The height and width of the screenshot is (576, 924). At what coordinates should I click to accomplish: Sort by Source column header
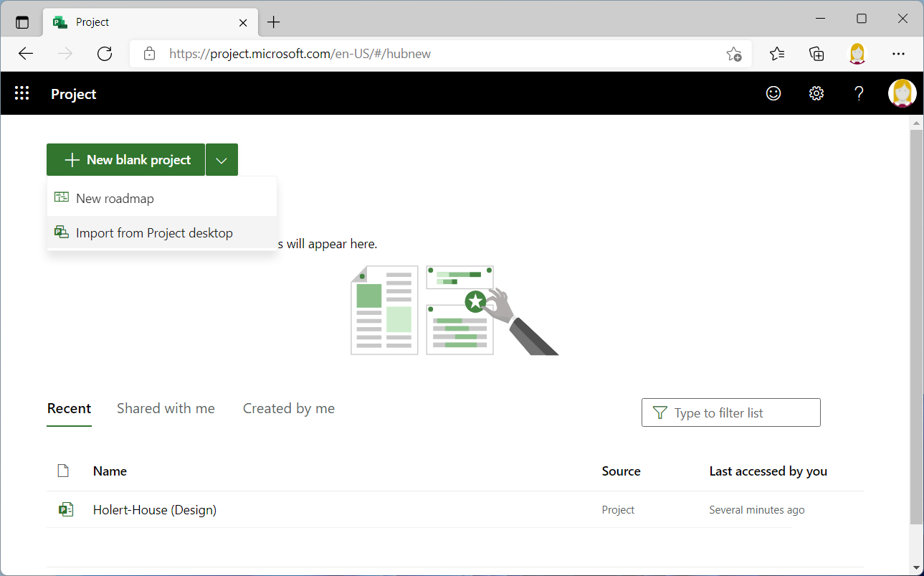pos(621,471)
